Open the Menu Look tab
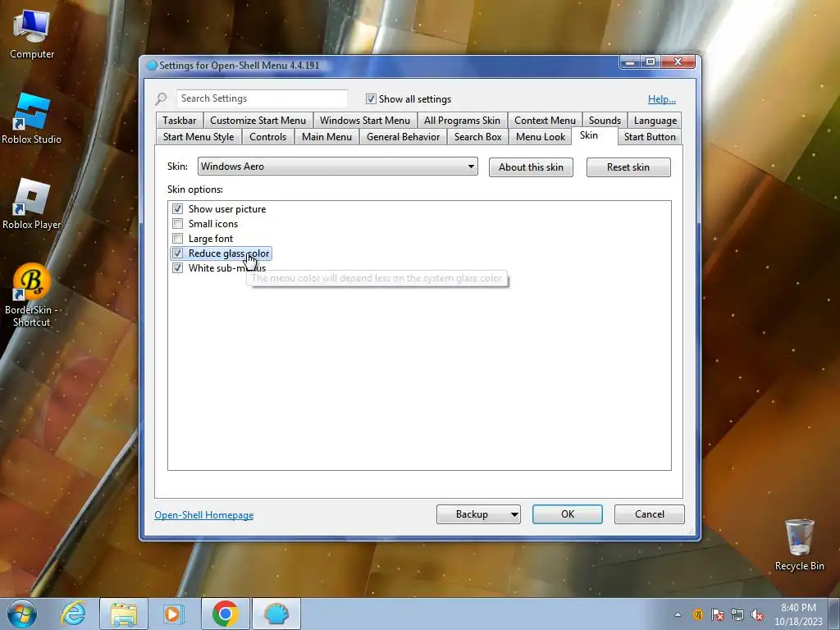This screenshot has width=840, height=630. [x=541, y=137]
